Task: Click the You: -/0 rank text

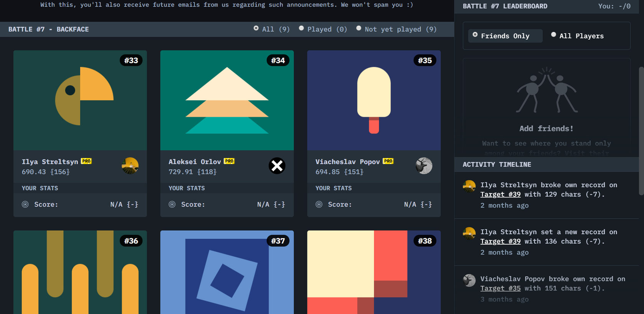Action: pos(614,6)
